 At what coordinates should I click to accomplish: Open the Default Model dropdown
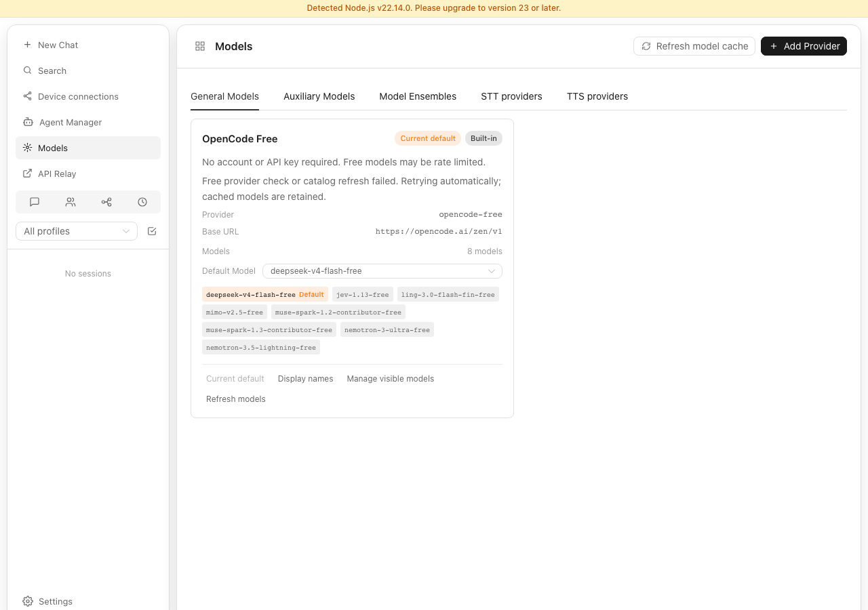coord(382,271)
